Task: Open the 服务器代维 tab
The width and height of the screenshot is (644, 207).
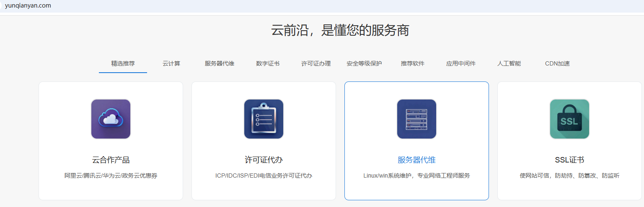Action: (x=220, y=64)
